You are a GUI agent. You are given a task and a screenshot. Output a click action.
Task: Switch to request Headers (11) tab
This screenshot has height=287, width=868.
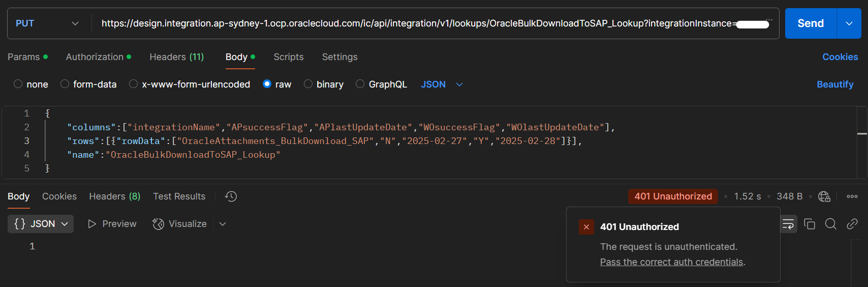pos(176,57)
